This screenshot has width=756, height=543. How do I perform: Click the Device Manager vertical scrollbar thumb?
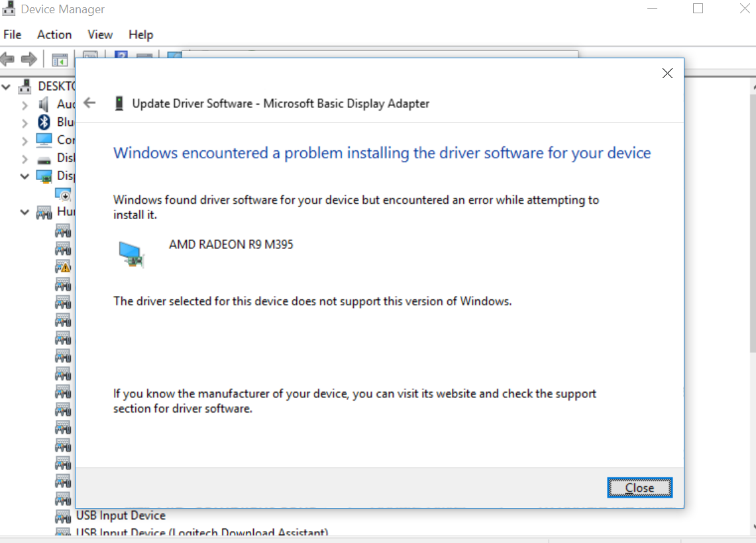coord(753,224)
